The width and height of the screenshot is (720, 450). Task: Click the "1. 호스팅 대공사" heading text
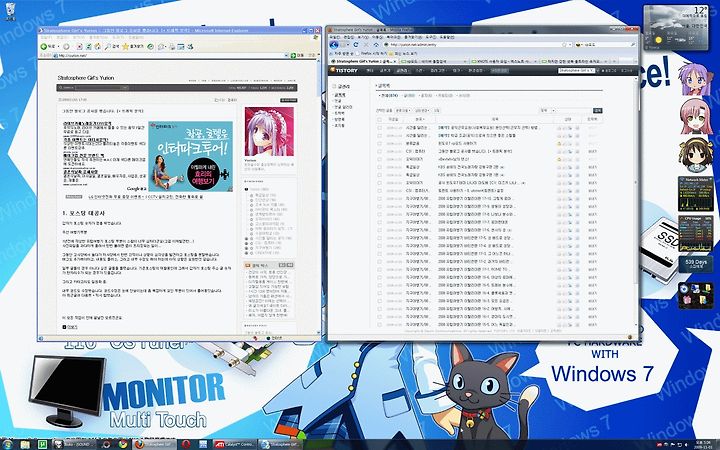(x=83, y=213)
